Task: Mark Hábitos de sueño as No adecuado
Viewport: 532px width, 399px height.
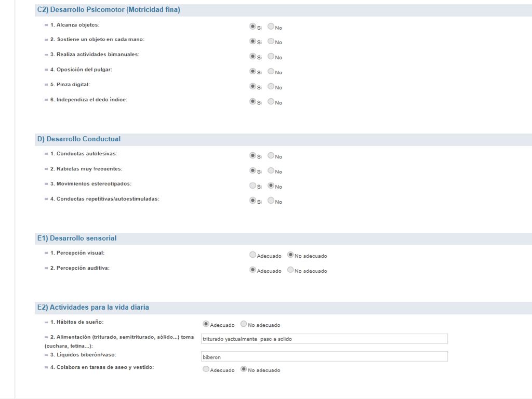Action: [244, 324]
